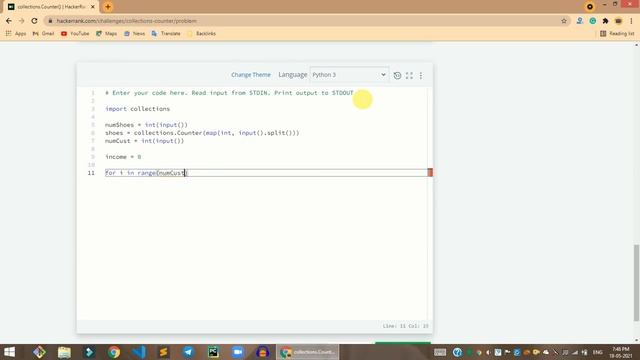Click the blue help tray icon
This screenshot has height=360, width=640.
pyautogui.click(x=457, y=352)
